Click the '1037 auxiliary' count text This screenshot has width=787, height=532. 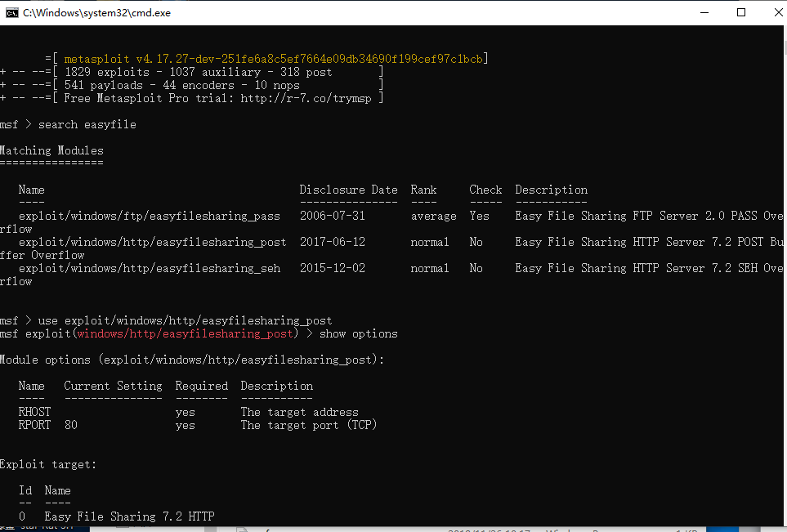coord(215,72)
